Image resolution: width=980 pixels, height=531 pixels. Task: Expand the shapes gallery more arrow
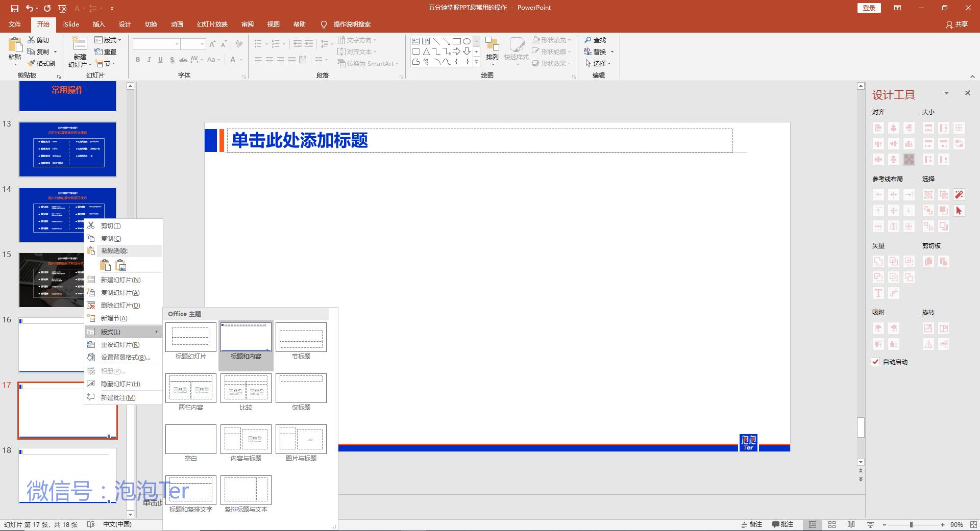pyautogui.click(x=476, y=62)
